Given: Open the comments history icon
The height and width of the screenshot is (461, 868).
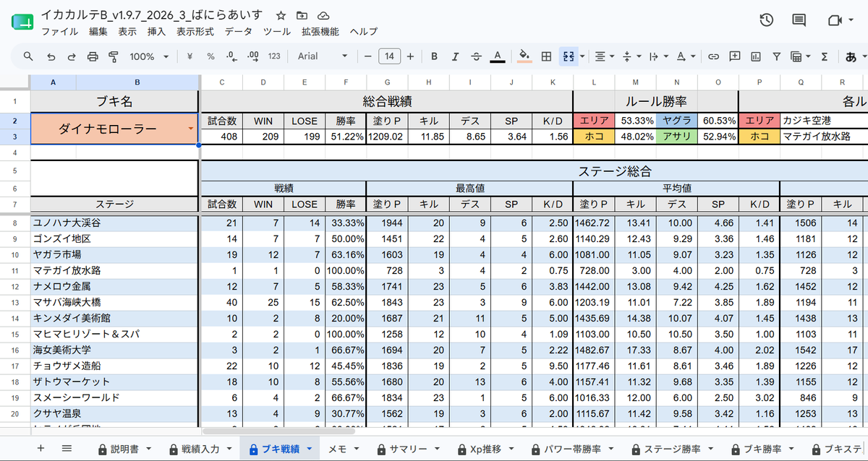Looking at the screenshot, I should [x=799, y=20].
